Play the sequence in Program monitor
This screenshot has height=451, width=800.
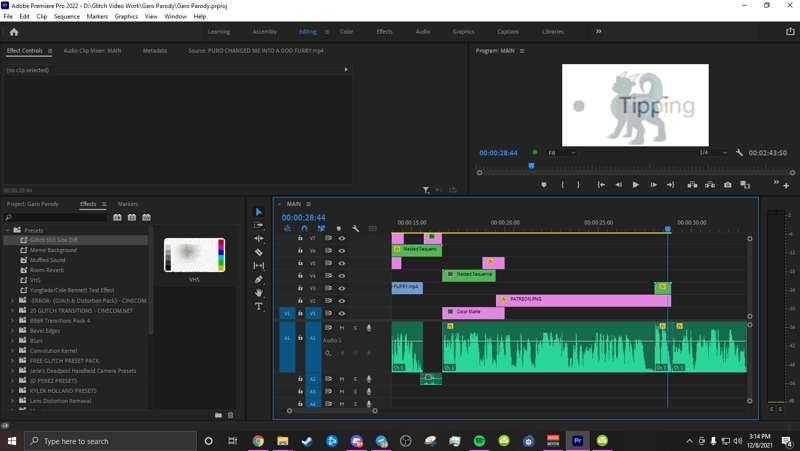pos(636,185)
